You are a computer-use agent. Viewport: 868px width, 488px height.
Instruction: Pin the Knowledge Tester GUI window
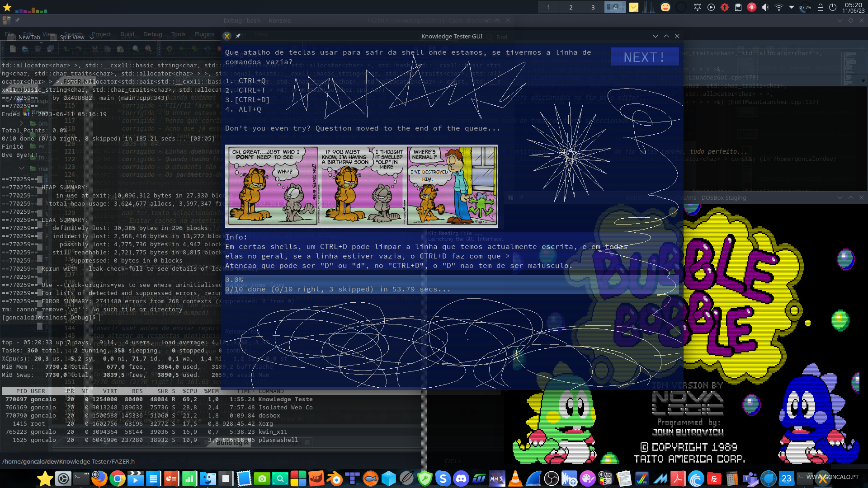click(x=238, y=36)
